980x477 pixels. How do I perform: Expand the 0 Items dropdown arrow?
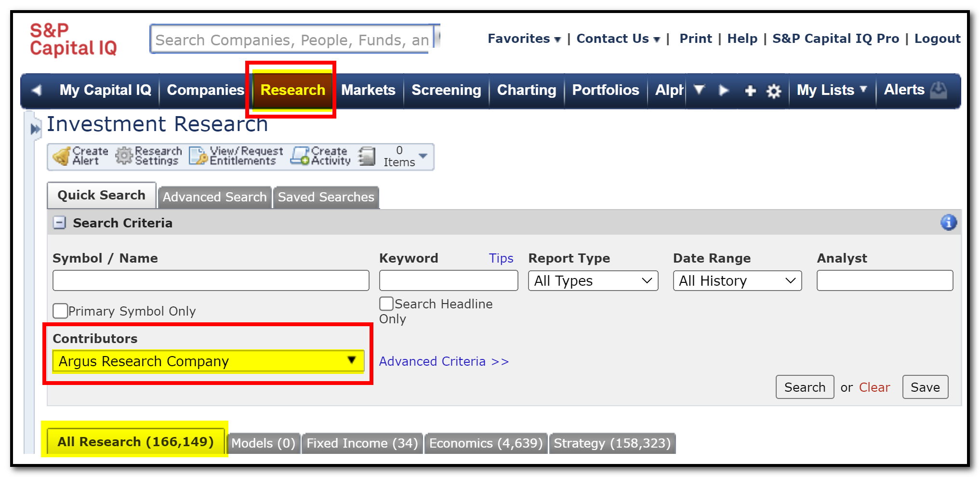[x=423, y=156]
